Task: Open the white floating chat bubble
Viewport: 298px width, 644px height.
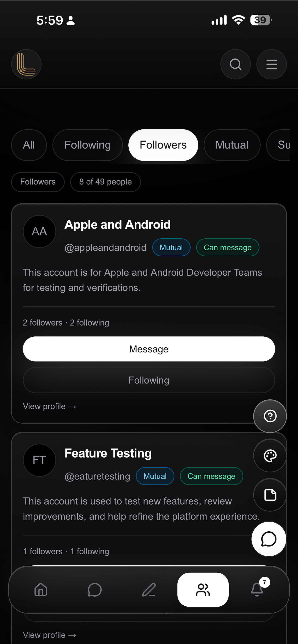Action: (269, 539)
